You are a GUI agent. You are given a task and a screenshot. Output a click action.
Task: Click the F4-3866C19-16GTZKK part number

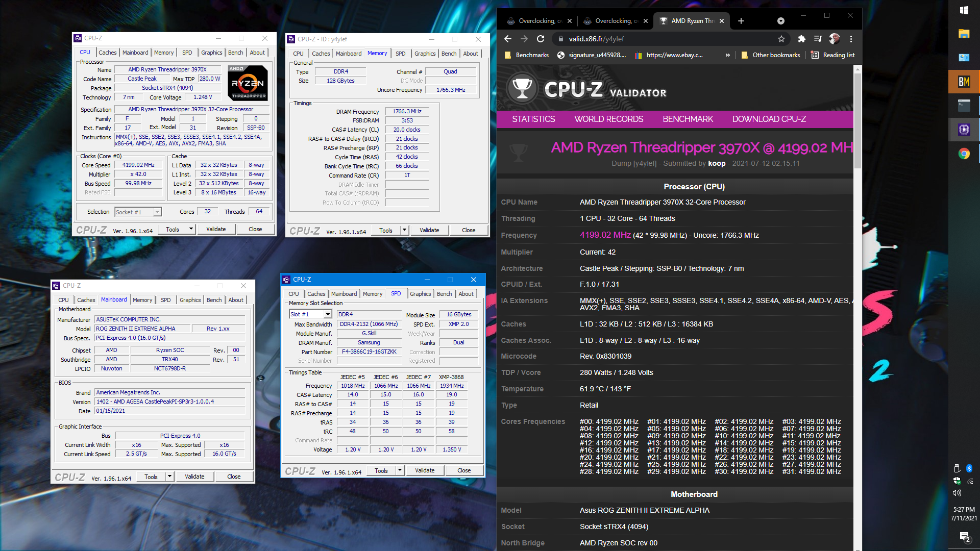pyautogui.click(x=369, y=352)
